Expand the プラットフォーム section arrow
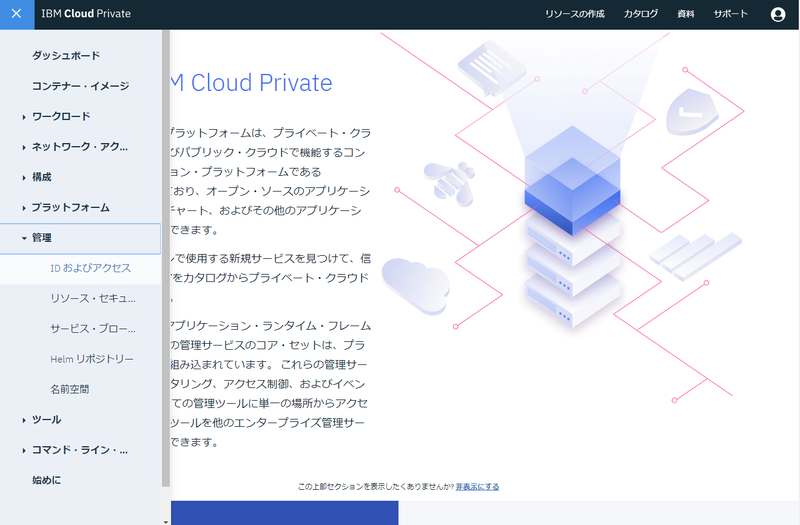Screen dimensions: 800x525 24,208
